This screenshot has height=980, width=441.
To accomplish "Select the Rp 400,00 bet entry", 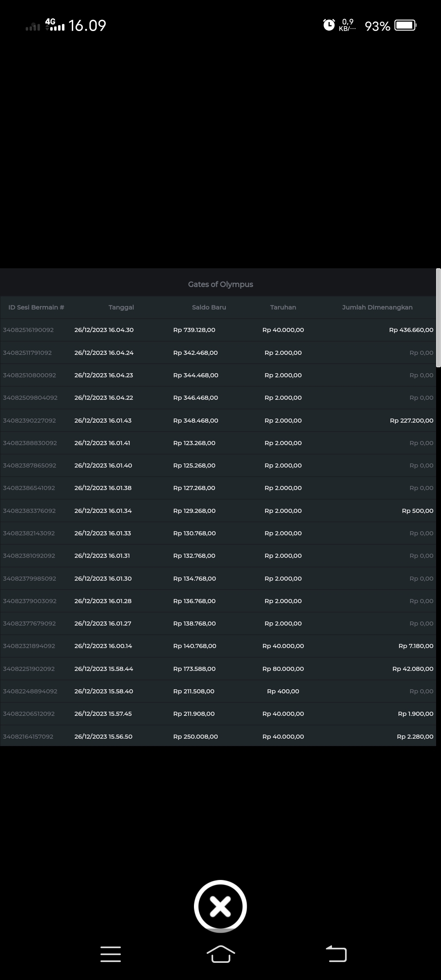I will point(283,691).
